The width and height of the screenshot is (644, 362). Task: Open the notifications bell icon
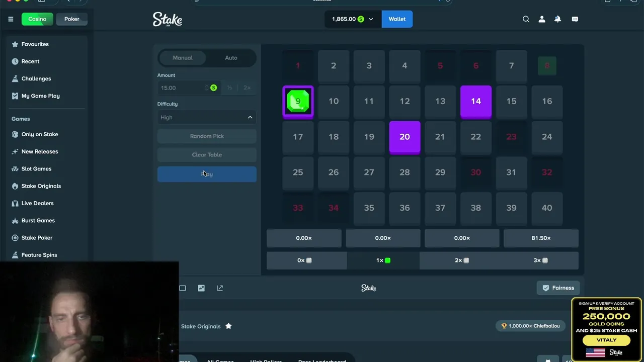pyautogui.click(x=558, y=19)
